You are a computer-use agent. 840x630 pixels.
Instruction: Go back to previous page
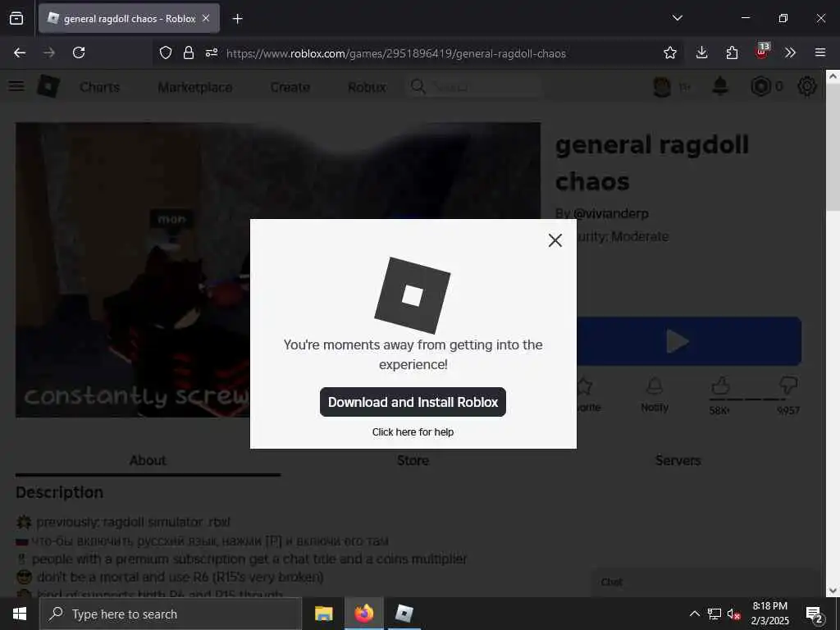click(x=20, y=52)
